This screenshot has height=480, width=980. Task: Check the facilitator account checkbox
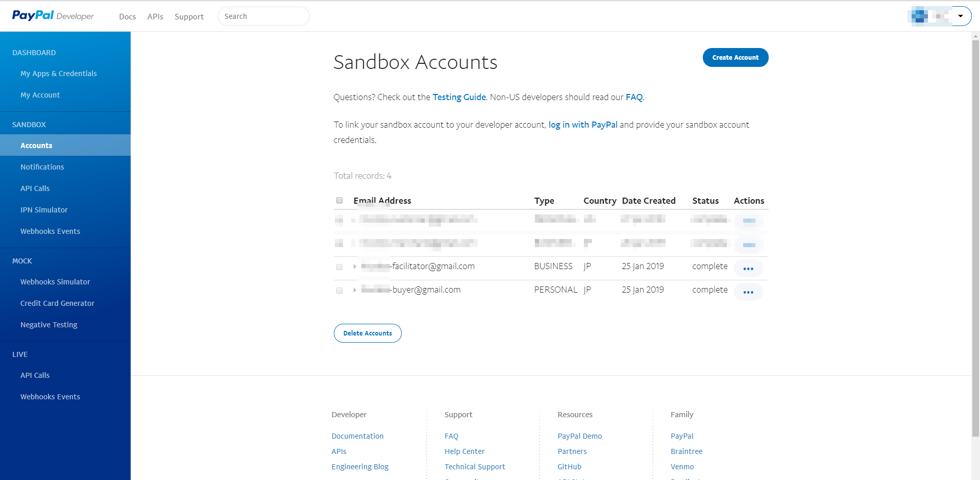tap(339, 267)
